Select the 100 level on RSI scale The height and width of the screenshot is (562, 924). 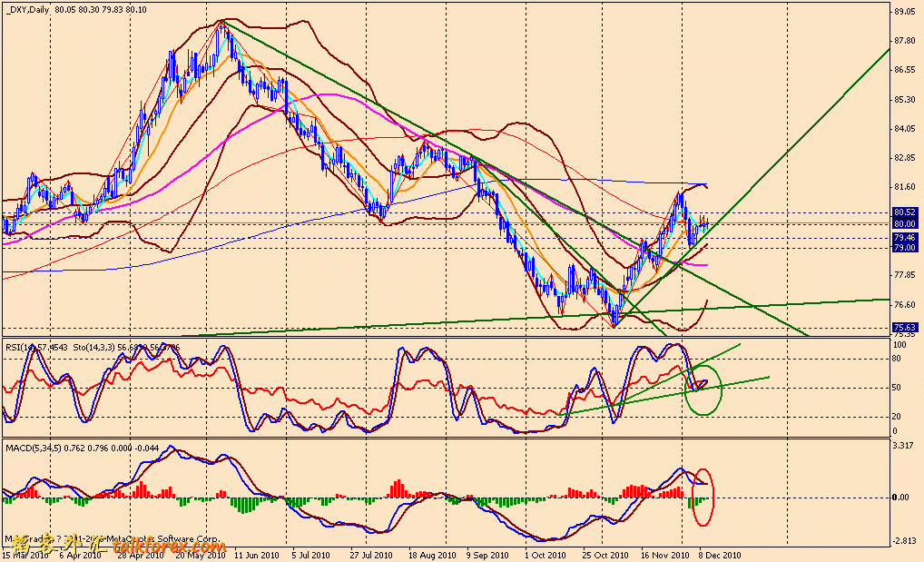[x=899, y=344]
